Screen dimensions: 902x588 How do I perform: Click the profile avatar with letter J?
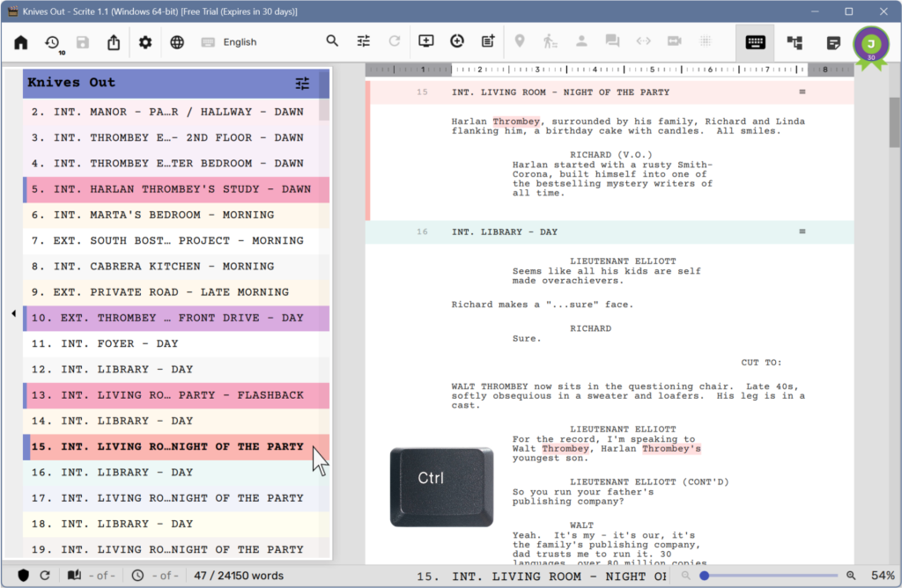click(x=872, y=42)
